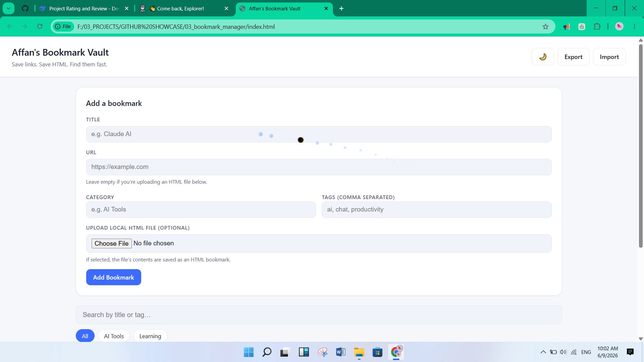Image resolution: width=644 pixels, height=362 pixels.
Task: Filter by the AI Tools chip
Action: point(114,336)
